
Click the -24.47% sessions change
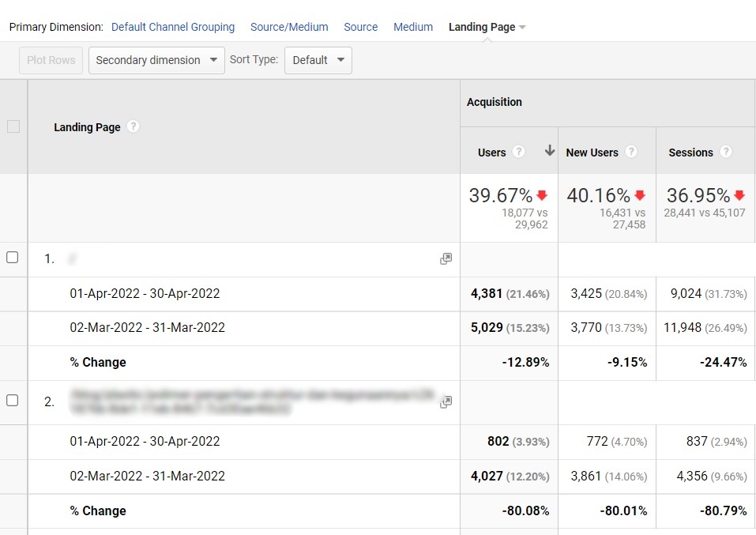[723, 362]
